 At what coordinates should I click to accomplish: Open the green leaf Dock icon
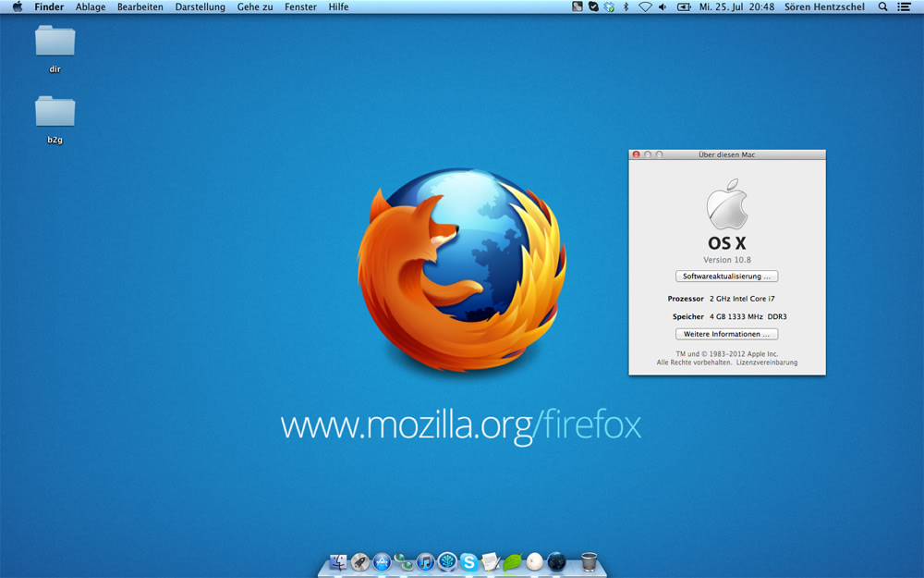513,561
